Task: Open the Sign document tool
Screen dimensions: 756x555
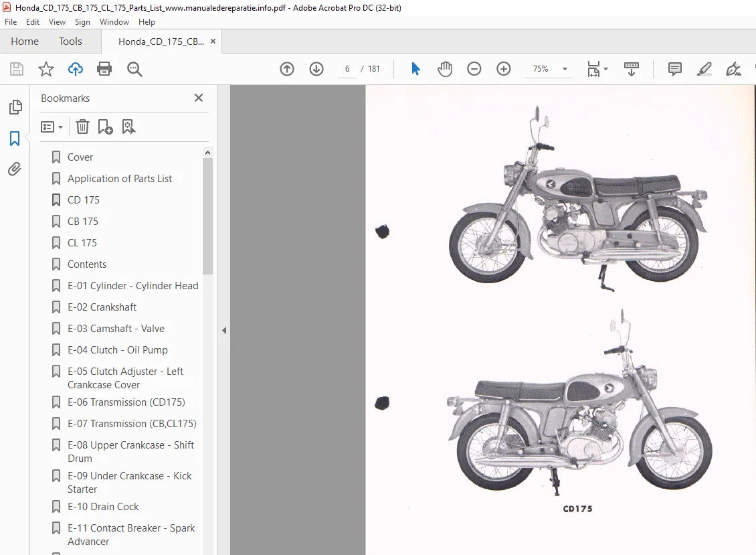Action: tap(733, 69)
